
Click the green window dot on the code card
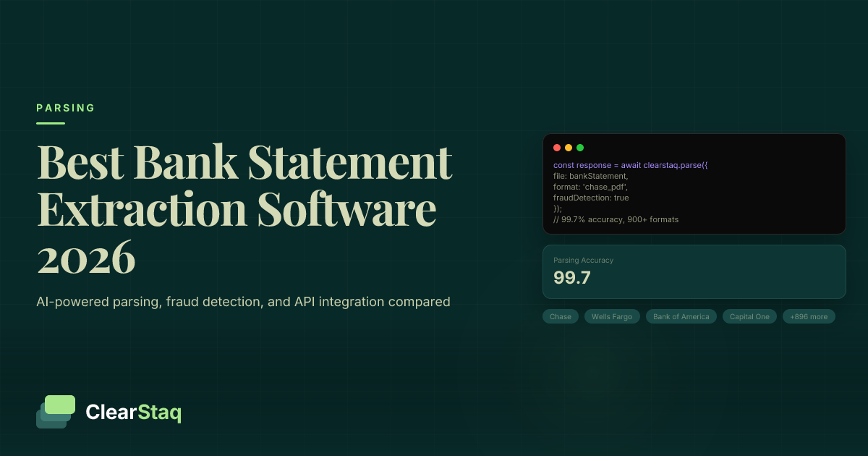pos(579,147)
